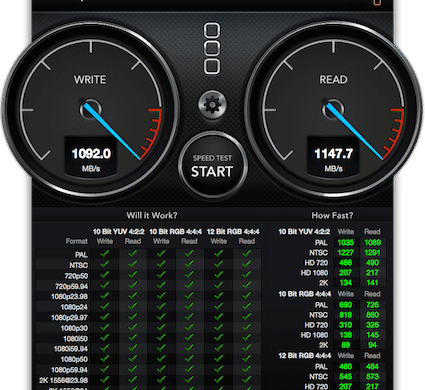Click 10 Bit RGB NTSC read value 860
Image resolution: width=425 pixels, height=390 pixels.
(372, 315)
